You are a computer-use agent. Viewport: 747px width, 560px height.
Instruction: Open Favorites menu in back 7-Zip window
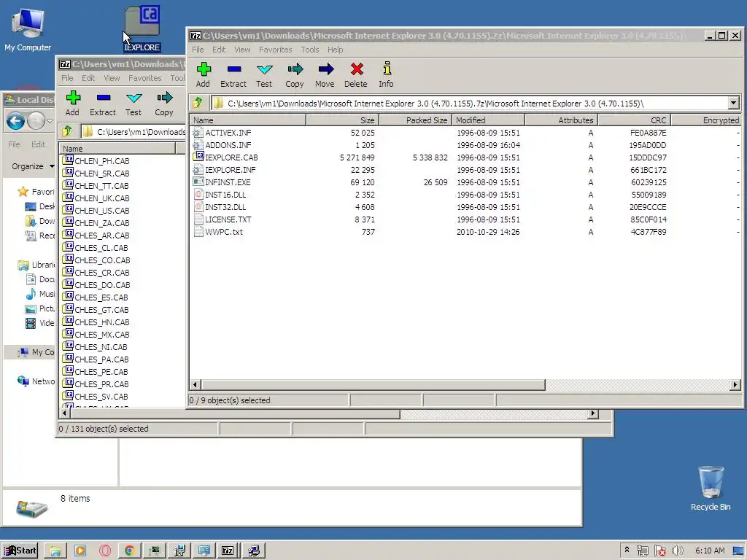coord(145,78)
